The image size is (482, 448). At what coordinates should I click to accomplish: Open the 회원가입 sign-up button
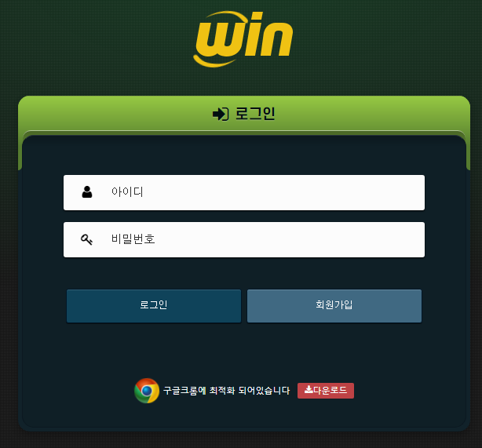(334, 306)
